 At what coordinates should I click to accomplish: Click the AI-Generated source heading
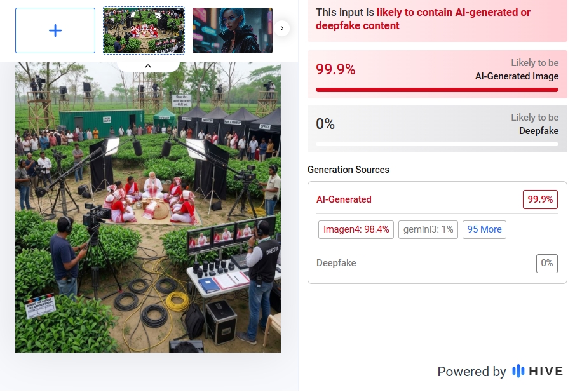344,199
